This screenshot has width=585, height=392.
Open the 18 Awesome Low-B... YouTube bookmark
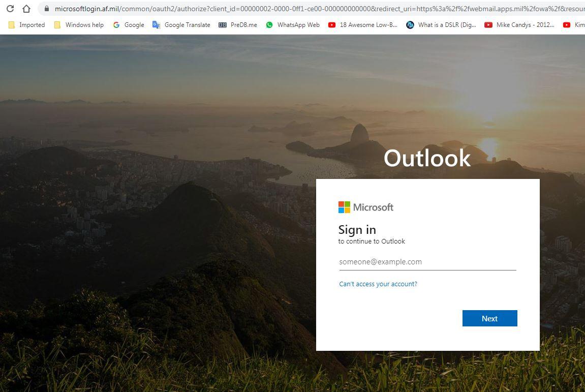tap(363, 24)
